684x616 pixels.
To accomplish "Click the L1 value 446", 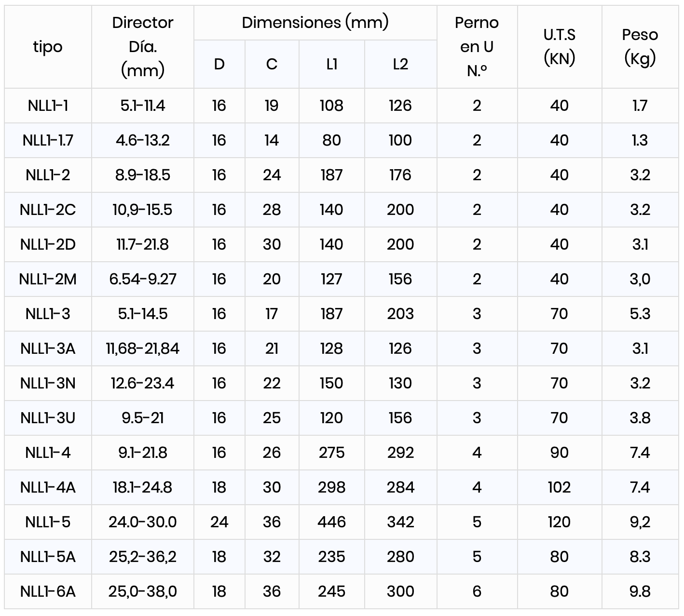I will point(332,522).
